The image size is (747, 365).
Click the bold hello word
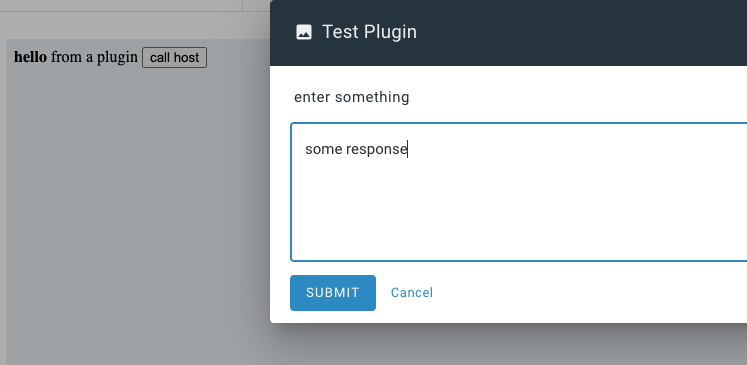pos(30,57)
